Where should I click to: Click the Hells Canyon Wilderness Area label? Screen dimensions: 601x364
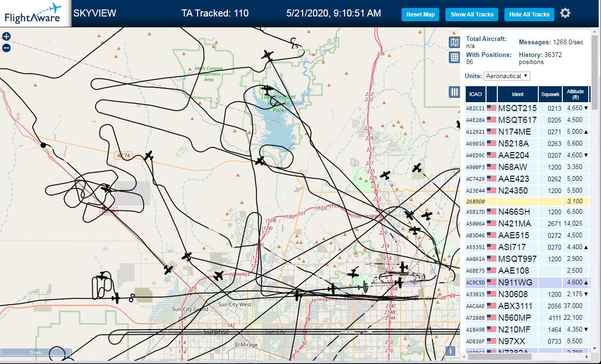[x=208, y=74]
